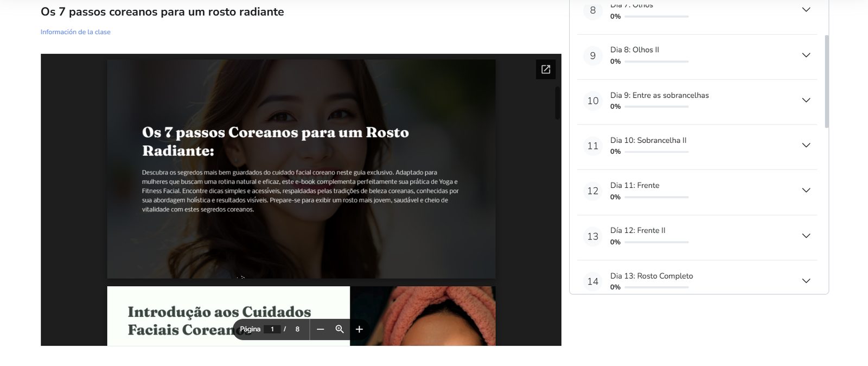Click the PDF viewer vertical scrollbar

tap(557, 103)
